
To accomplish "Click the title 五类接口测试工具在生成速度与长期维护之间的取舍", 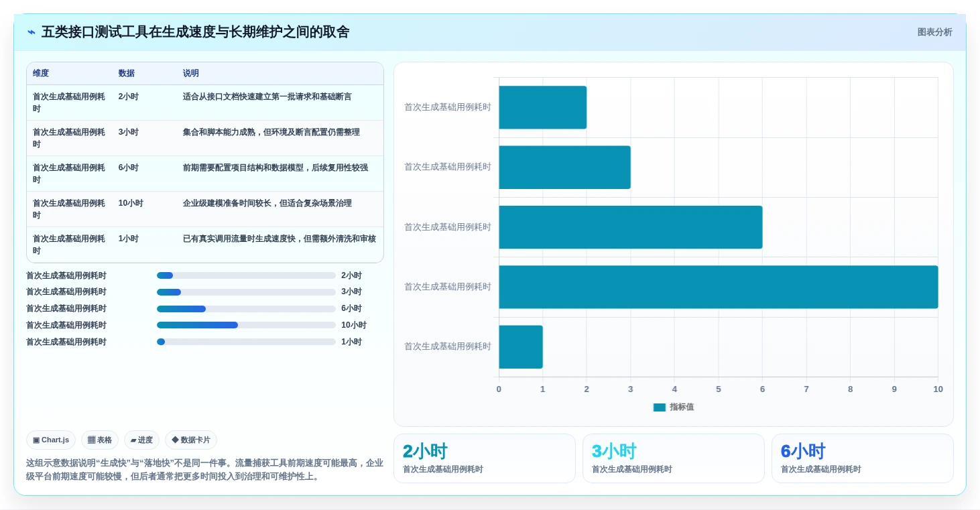I will point(195,32).
